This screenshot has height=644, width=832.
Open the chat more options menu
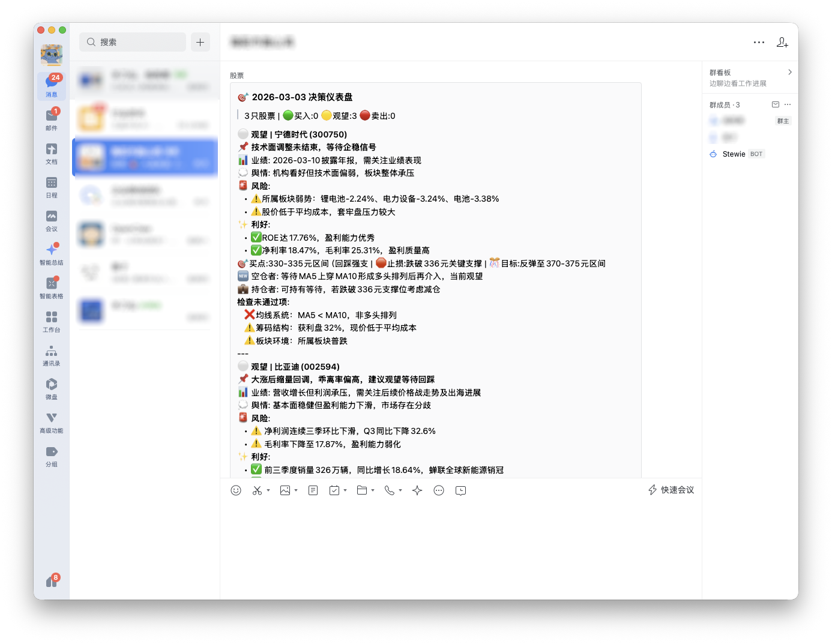[x=759, y=42]
